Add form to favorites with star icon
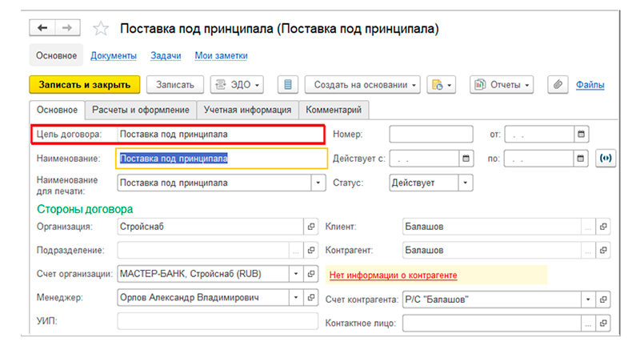Screen dimensions: 644x346 101,28
